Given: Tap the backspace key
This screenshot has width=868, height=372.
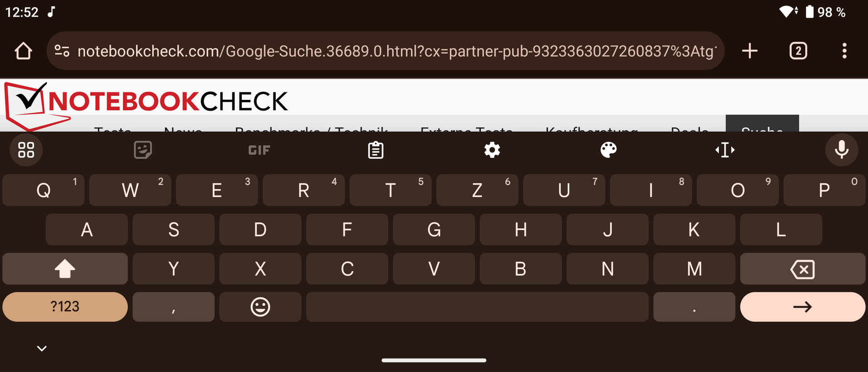Looking at the screenshot, I should click(802, 268).
